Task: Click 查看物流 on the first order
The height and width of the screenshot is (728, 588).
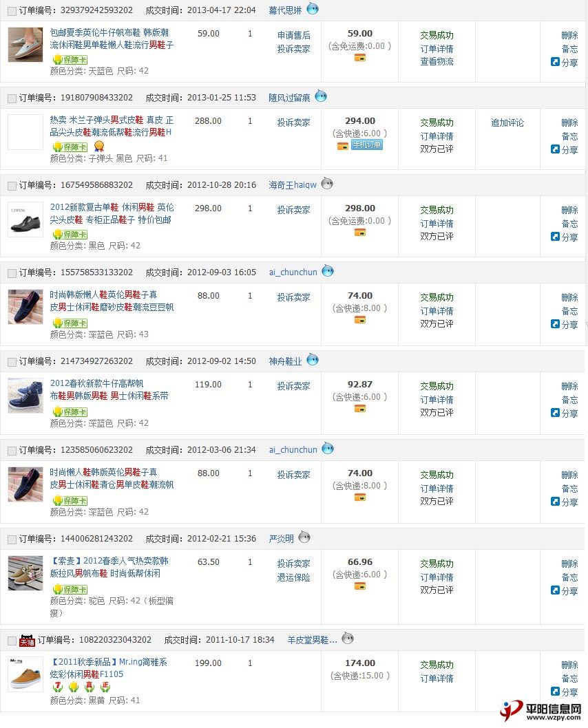Action: tap(437, 62)
